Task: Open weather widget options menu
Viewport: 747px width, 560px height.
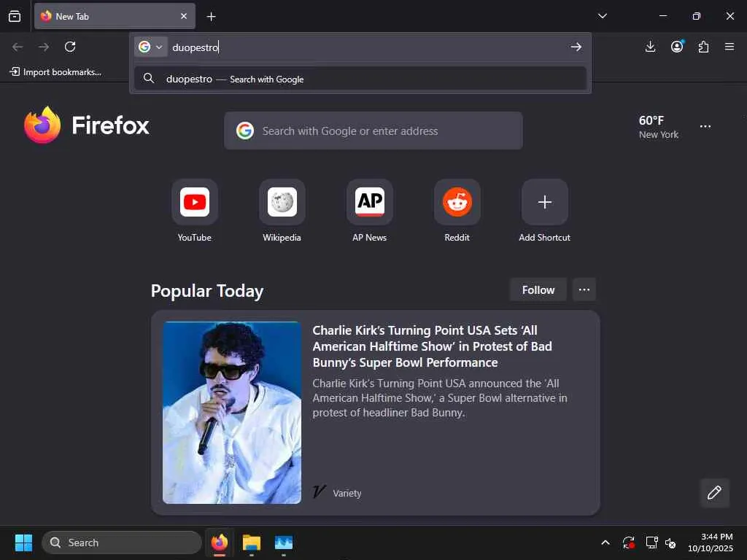Action: pyautogui.click(x=705, y=127)
